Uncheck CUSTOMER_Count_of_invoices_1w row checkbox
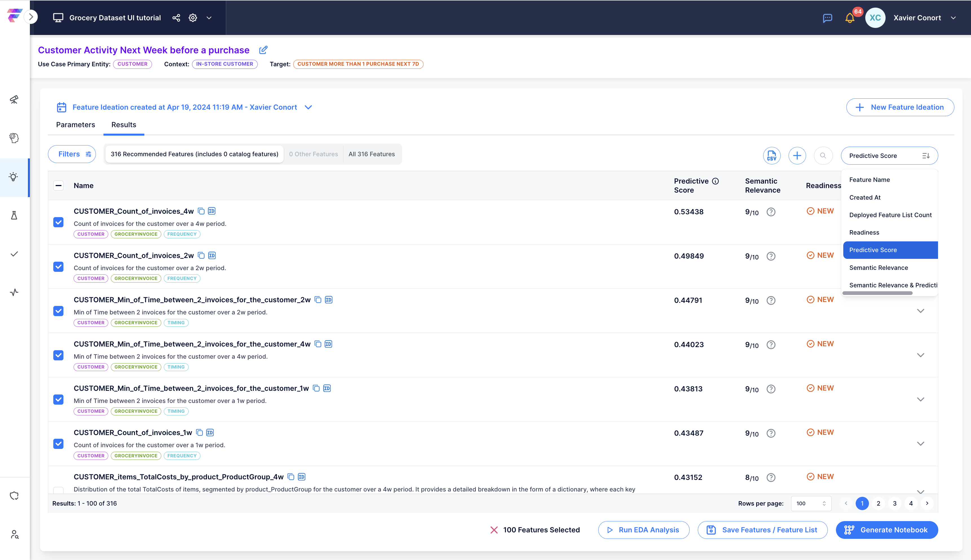971x560 pixels. [x=58, y=444]
